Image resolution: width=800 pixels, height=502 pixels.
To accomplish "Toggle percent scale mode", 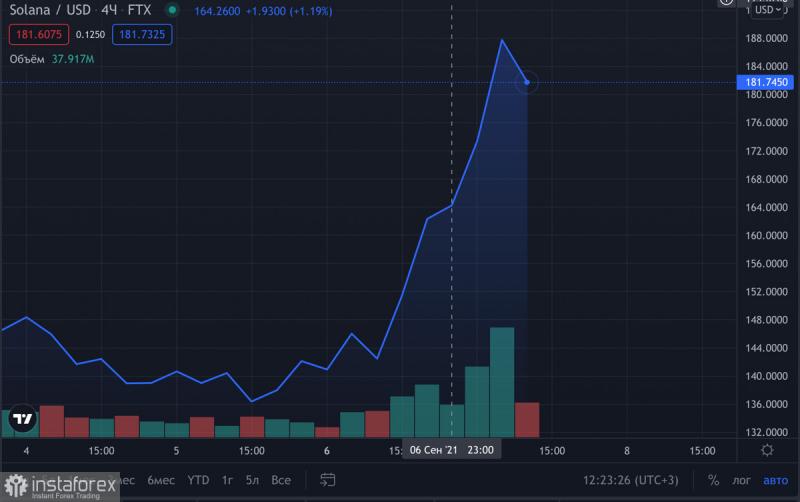I will (713, 480).
